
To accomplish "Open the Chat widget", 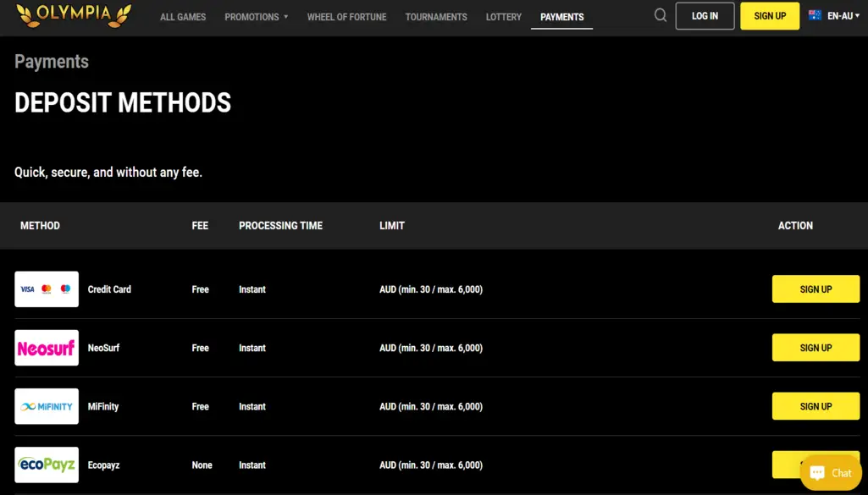I will 831,473.
